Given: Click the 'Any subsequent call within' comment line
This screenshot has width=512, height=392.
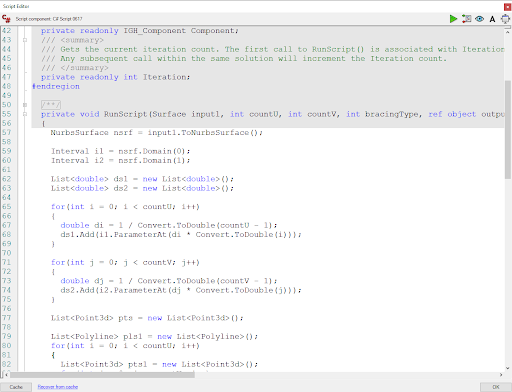Looking at the screenshot, I should (x=244, y=59).
